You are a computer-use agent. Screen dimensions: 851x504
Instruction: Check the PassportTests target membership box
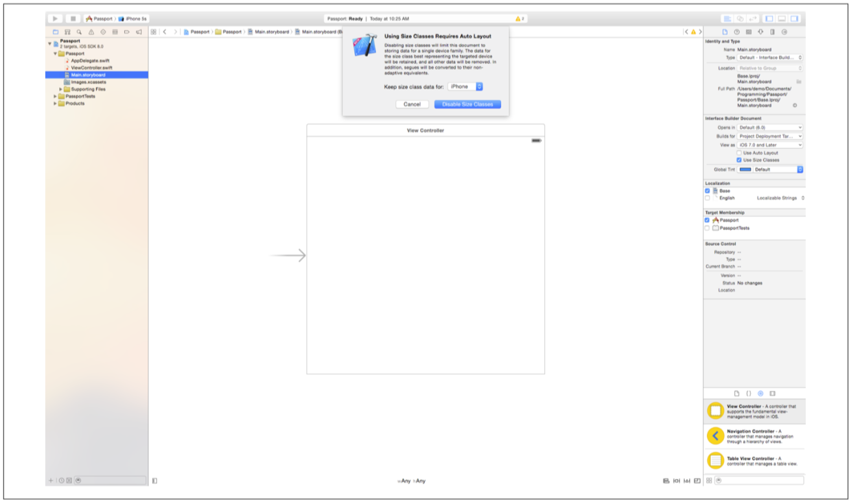(x=708, y=228)
